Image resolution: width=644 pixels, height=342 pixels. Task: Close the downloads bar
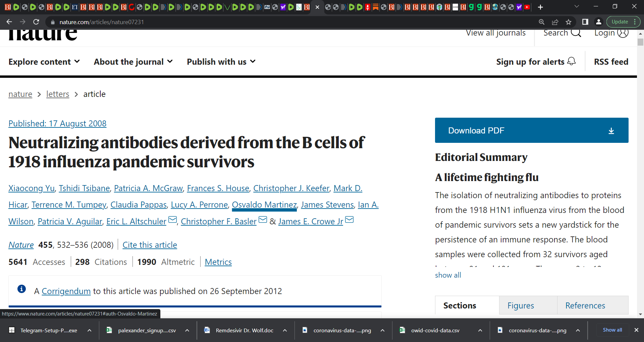point(636,330)
